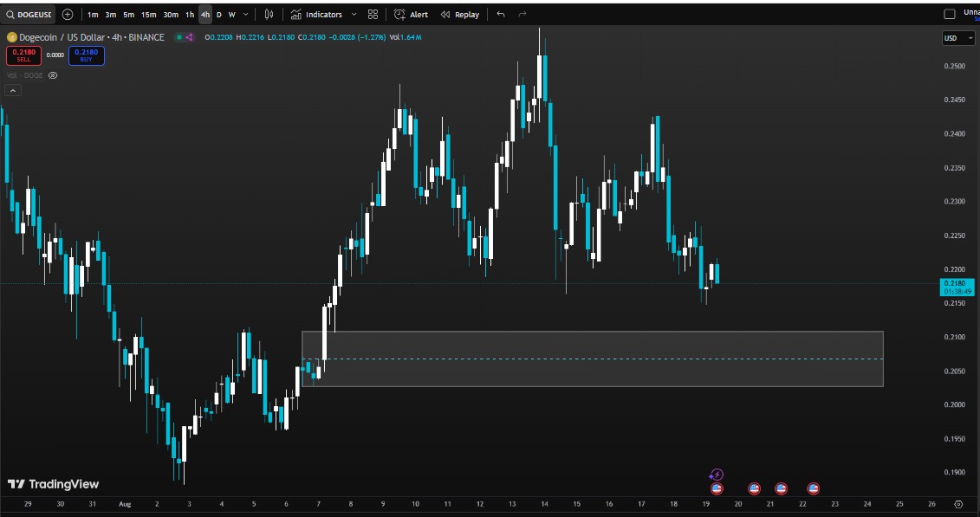Select the D daily timeframe

pyautogui.click(x=219, y=15)
